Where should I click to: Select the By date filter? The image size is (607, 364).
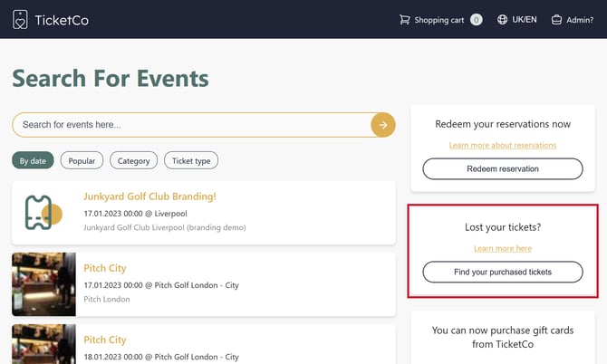pos(33,161)
